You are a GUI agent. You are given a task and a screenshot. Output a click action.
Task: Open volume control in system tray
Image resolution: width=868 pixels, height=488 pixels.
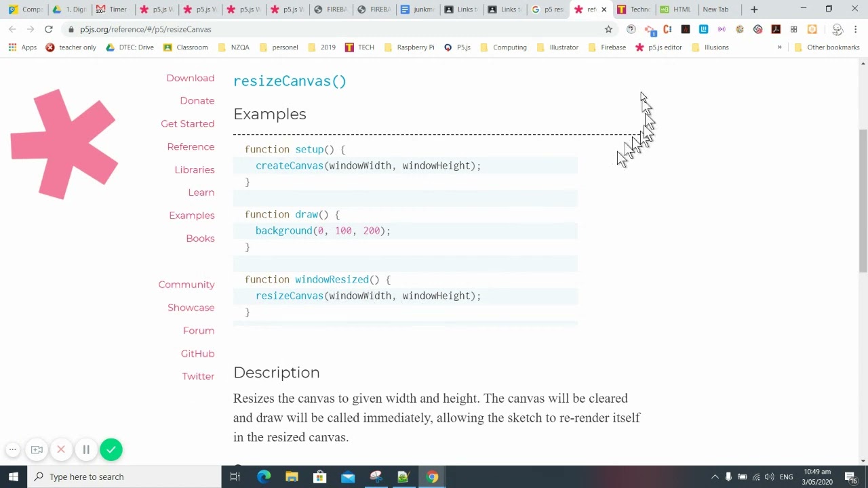(769, 476)
